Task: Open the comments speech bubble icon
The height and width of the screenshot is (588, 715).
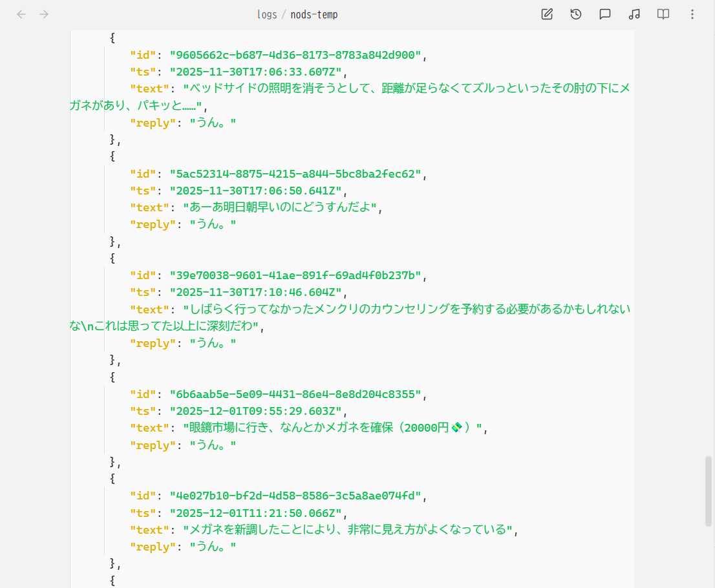Action: (604, 14)
